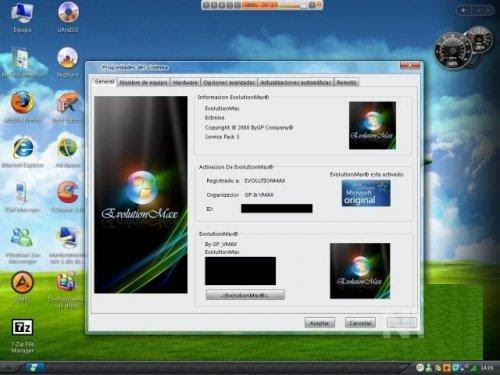Switch to the General tab

tap(104, 81)
